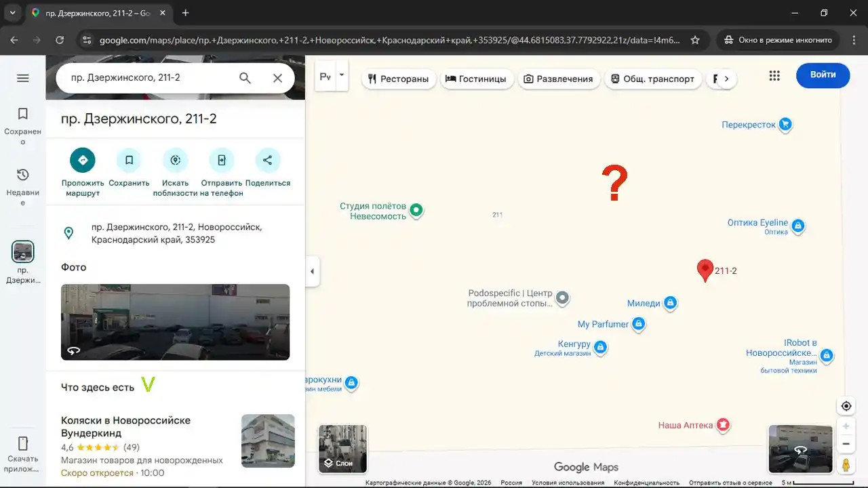Image resolution: width=868 pixels, height=488 pixels.
Task: Open the tab search dropdown arrow
Action: pos(12,13)
